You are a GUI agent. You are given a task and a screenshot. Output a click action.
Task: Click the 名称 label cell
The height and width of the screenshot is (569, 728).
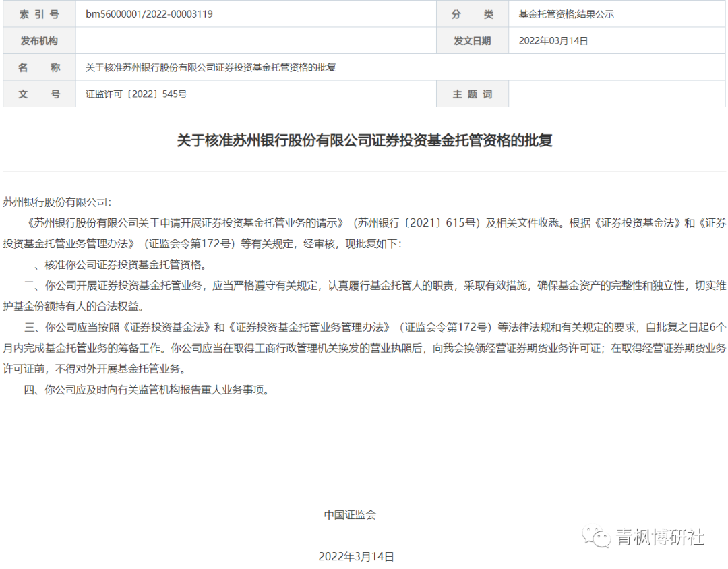point(39,67)
